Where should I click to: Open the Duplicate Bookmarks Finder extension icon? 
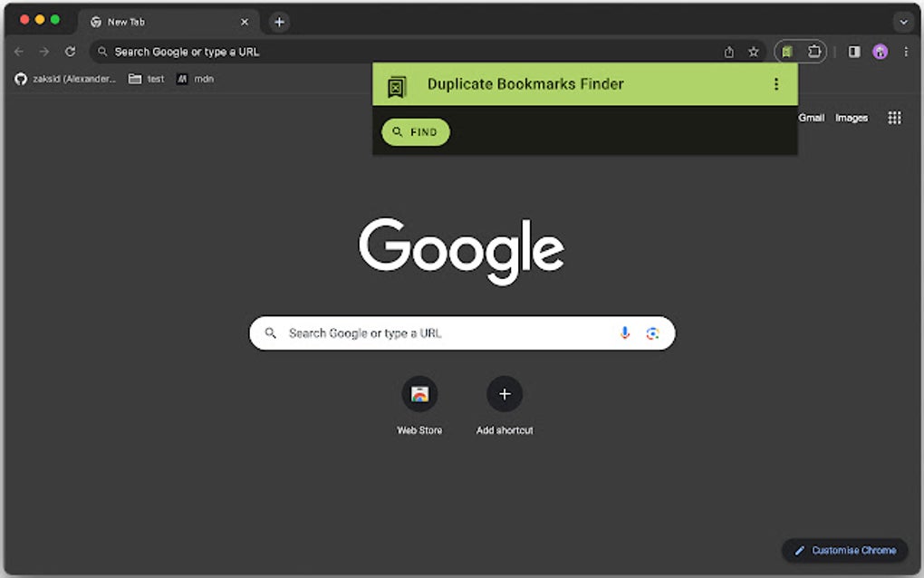click(x=786, y=52)
